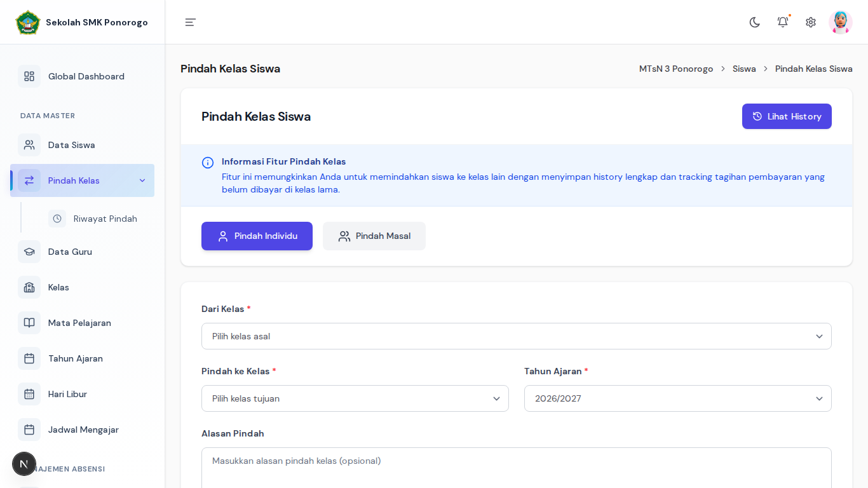Open notifications bell icon
The image size is (868, 488).
point(783,22)
